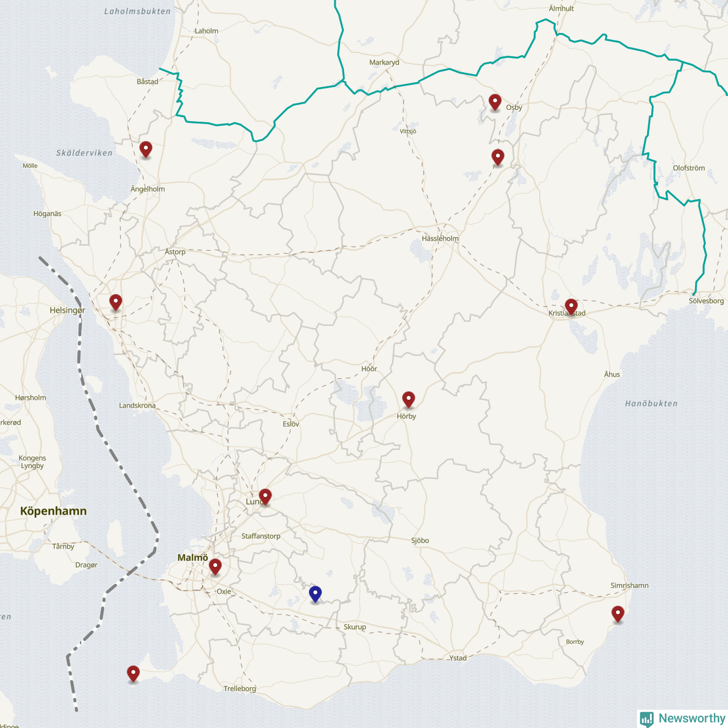728x728 pixels.
Task: Click the Ystad town label
Action: point(458,658)
